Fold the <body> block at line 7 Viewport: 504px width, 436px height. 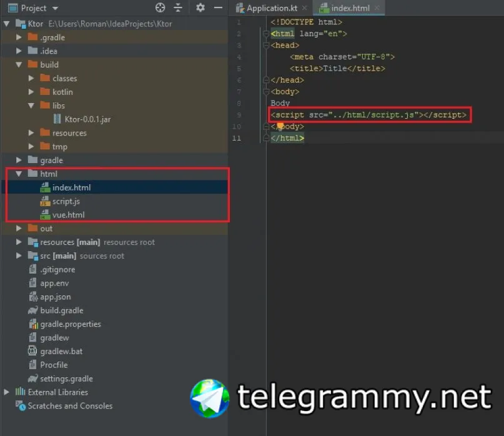tap(266, 92)
